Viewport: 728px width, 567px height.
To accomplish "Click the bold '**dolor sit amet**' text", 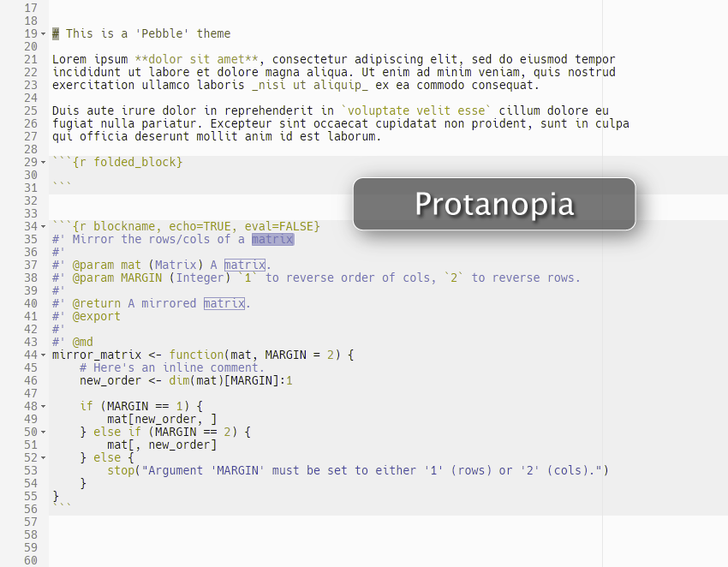I will click(x=196, y=59).
